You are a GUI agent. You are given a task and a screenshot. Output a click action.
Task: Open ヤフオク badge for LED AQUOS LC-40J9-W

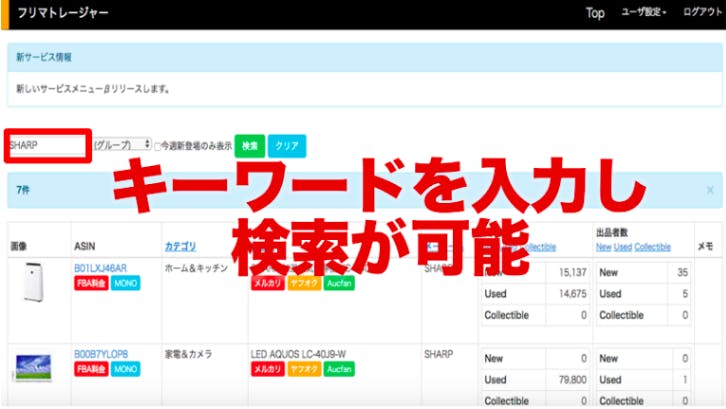click(x=304, y=369)
